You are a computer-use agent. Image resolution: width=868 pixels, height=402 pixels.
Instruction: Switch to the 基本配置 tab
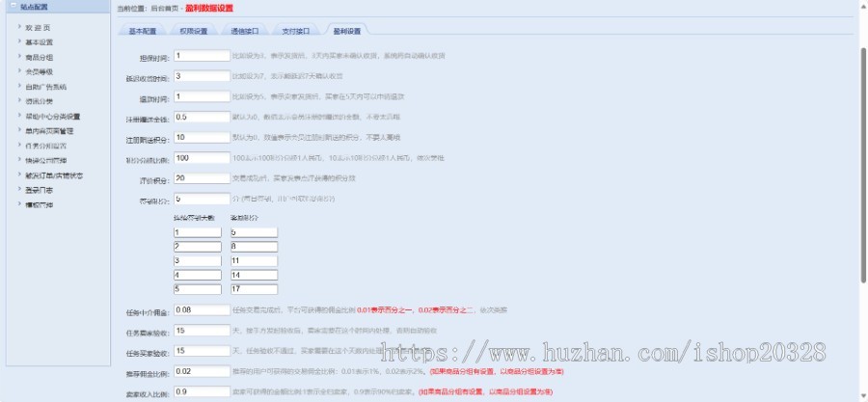click(x=143, y=31)
